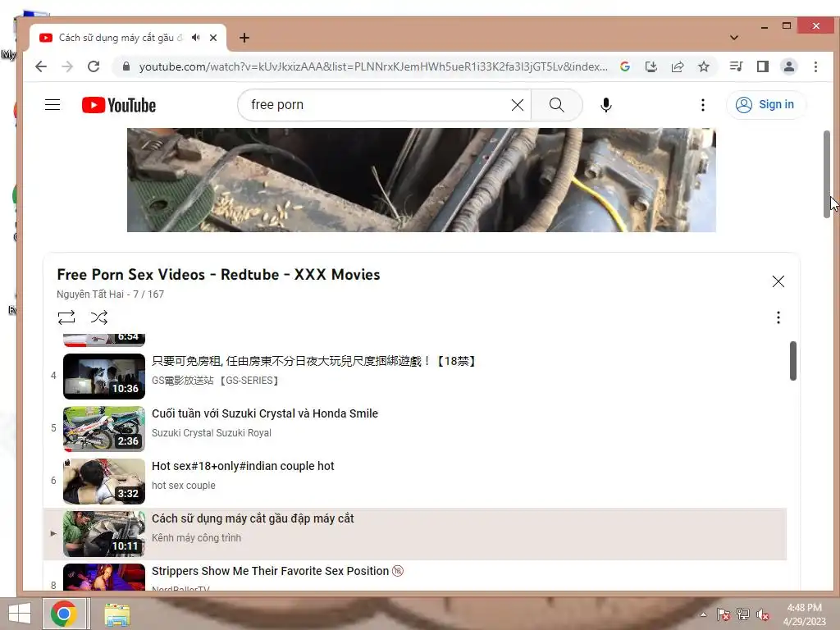View site info via padlock icon
This screenshot has height=630, width=840.
coord(126,66)
